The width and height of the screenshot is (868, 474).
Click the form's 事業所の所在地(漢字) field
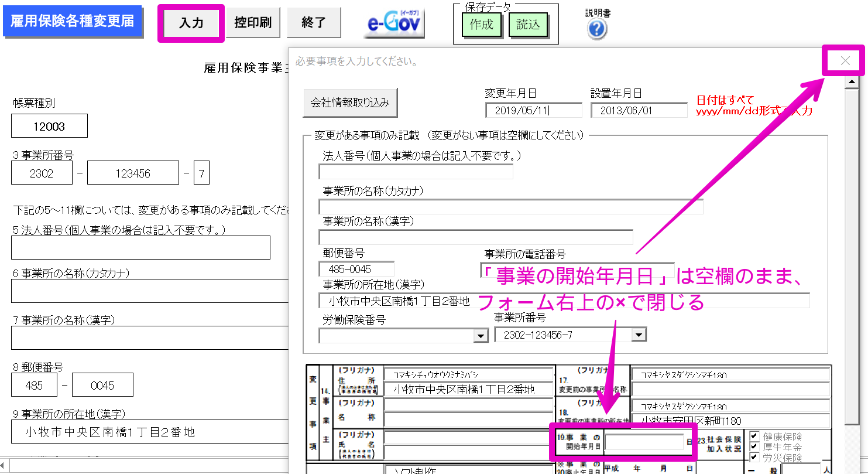click(x=564, y=301)
